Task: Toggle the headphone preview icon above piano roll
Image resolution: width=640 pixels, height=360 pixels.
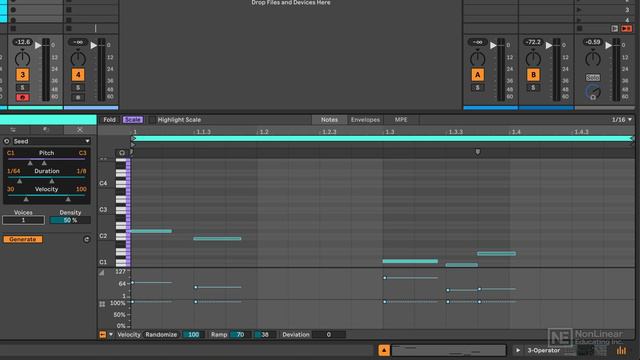Action: [x=122, y=153]
